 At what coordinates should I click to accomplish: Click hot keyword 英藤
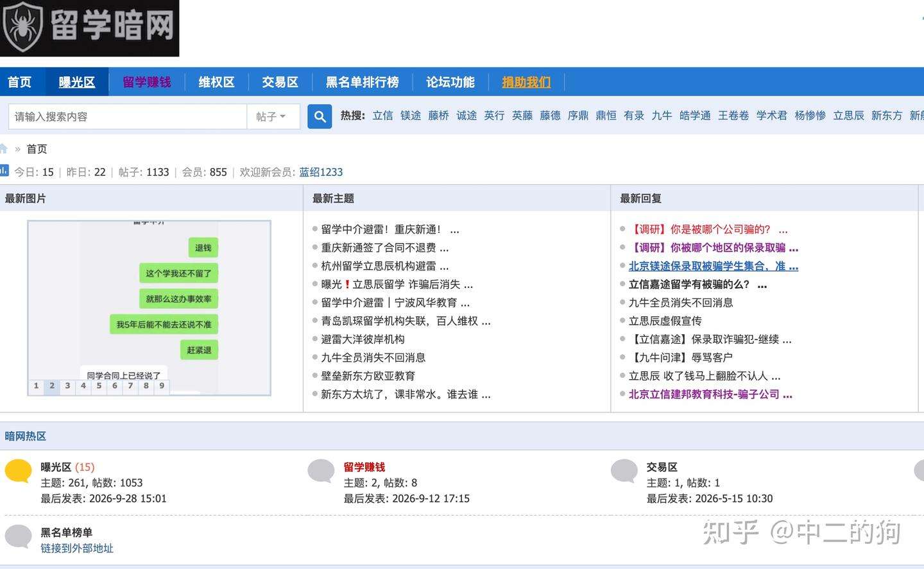[522, 115]
